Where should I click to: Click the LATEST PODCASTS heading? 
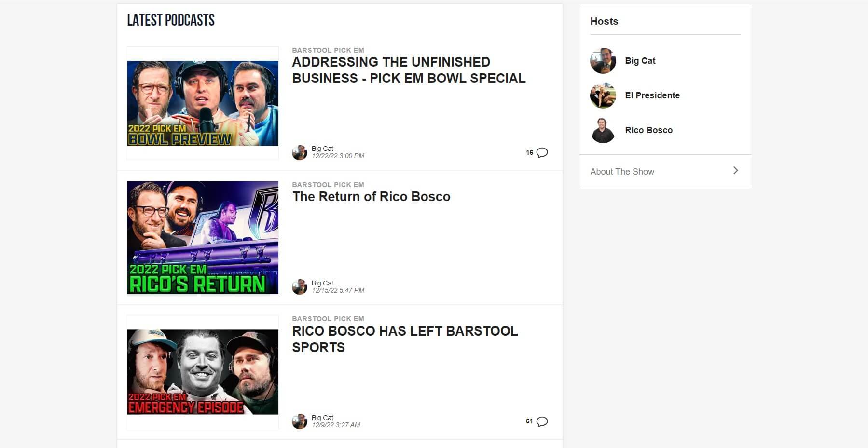click(170, 20)
